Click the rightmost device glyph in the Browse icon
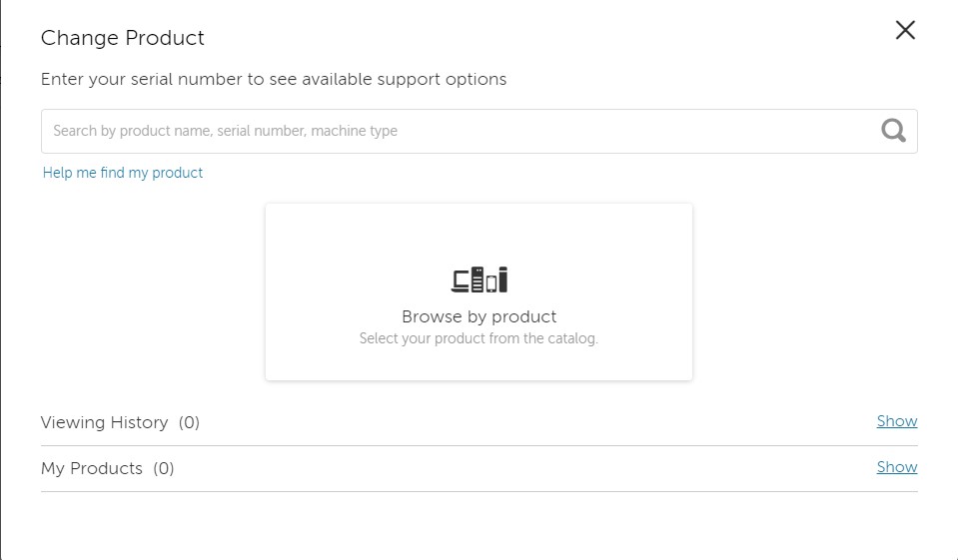Screen dimensions: 958x560 pos(502,280)
